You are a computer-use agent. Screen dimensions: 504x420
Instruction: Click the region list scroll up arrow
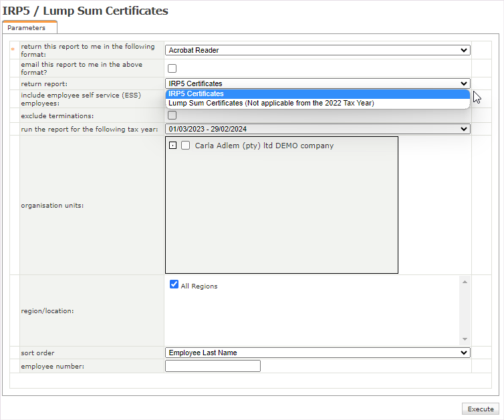click(465, 282)
